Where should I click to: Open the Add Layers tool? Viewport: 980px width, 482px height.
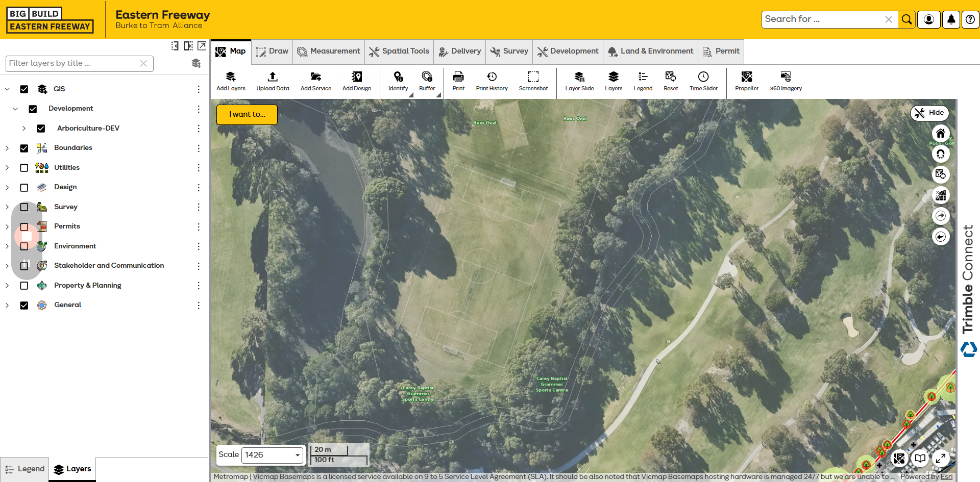(231, 81)
